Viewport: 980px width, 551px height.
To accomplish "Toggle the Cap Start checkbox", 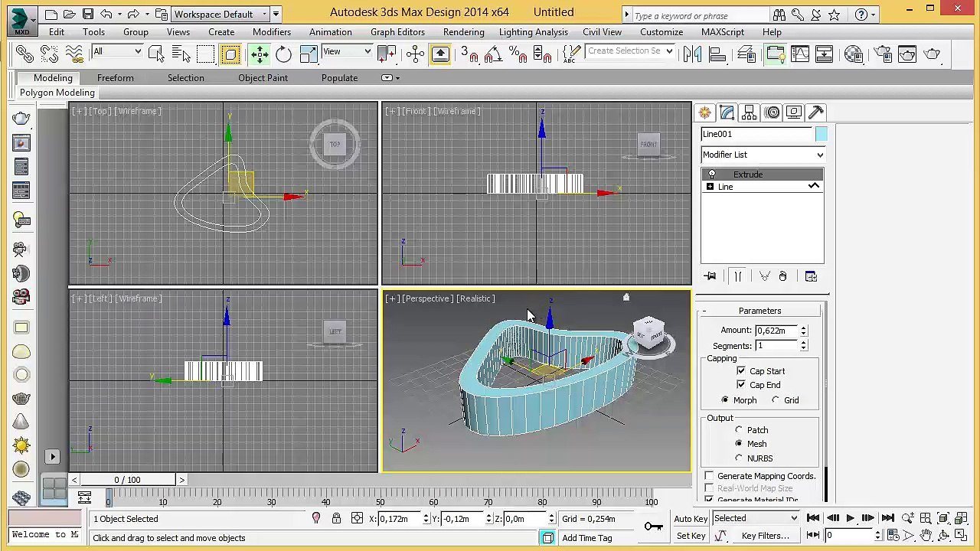I will (x=741, y=371).
